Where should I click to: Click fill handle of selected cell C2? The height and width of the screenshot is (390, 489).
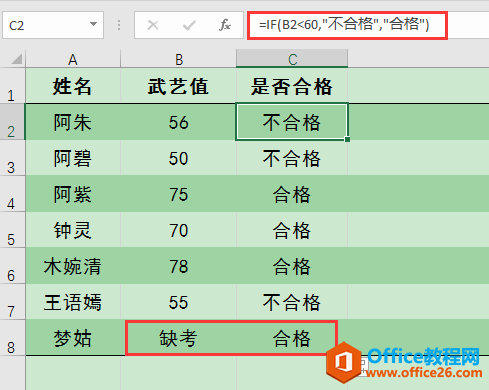347,139
